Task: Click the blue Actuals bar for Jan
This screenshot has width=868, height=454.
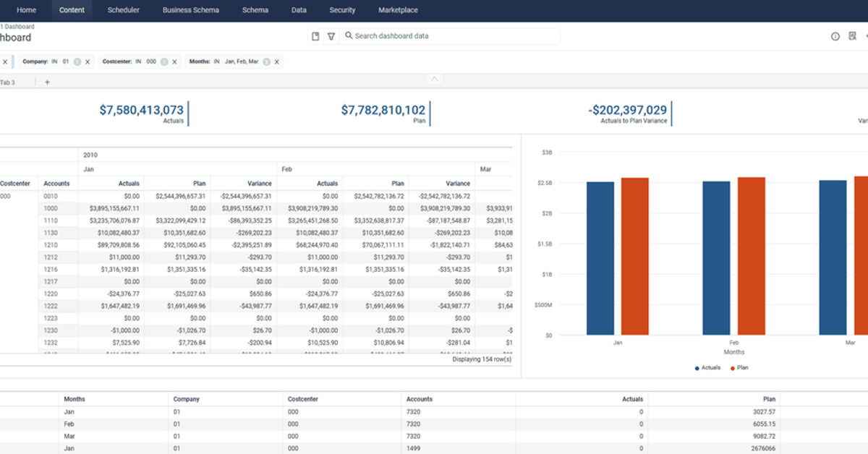Action: click(600, 258)
